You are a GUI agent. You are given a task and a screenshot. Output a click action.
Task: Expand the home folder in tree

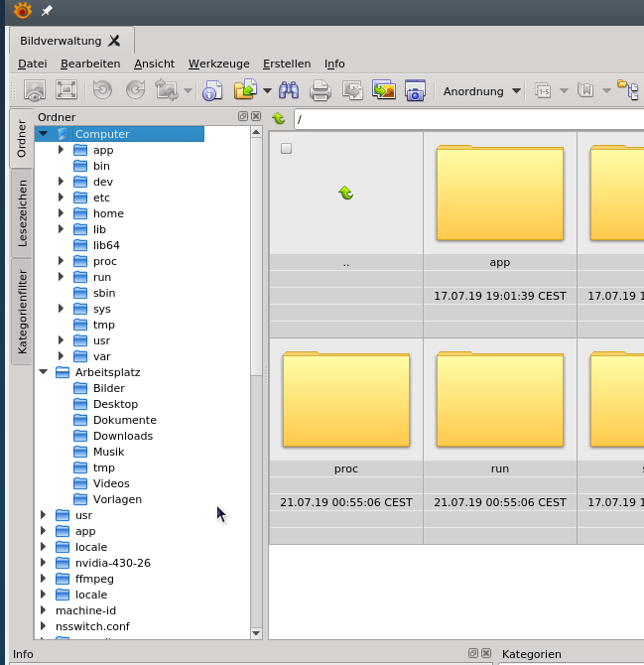click(x=61, y=213)
